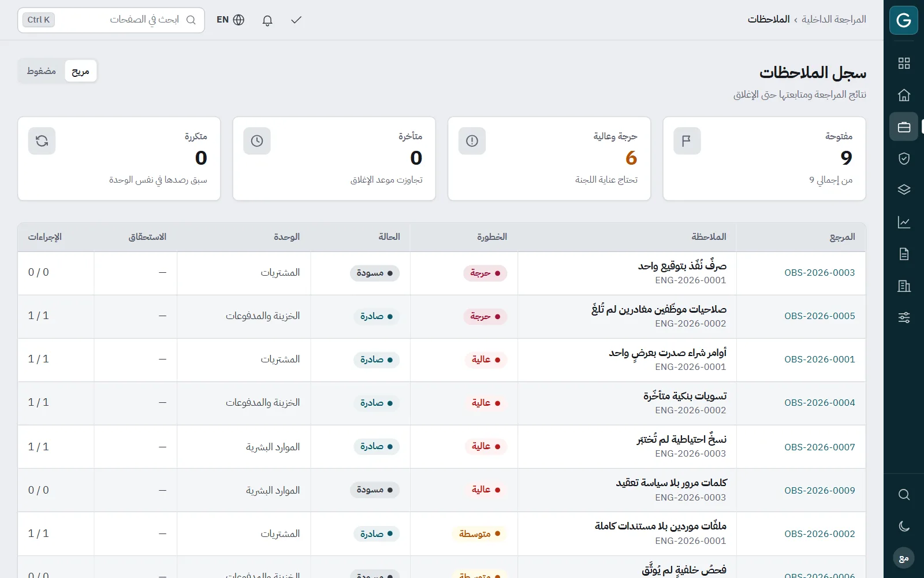Click observation تسويات بنكية متأخّرة
Image resolution: width=924 pixels, height=578 pixels.
(685, 396)
